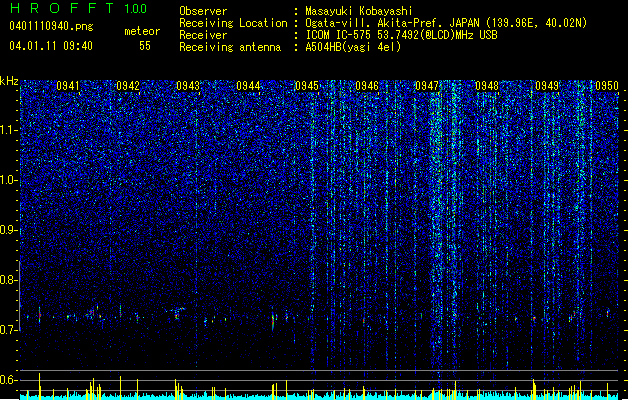This screenshot has width=629, height=400.
Task: Click the arrow-shaped meteor echo near 0943
Action: 176,313
